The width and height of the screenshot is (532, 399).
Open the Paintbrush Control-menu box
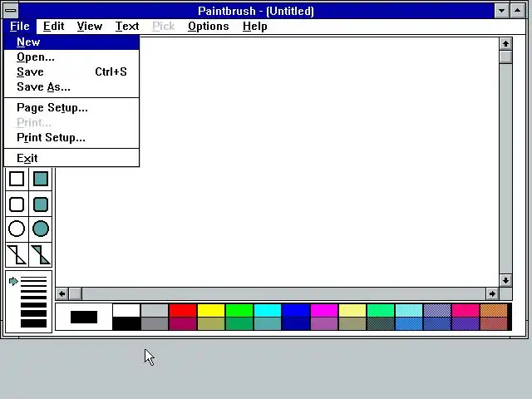click(11, 11)
